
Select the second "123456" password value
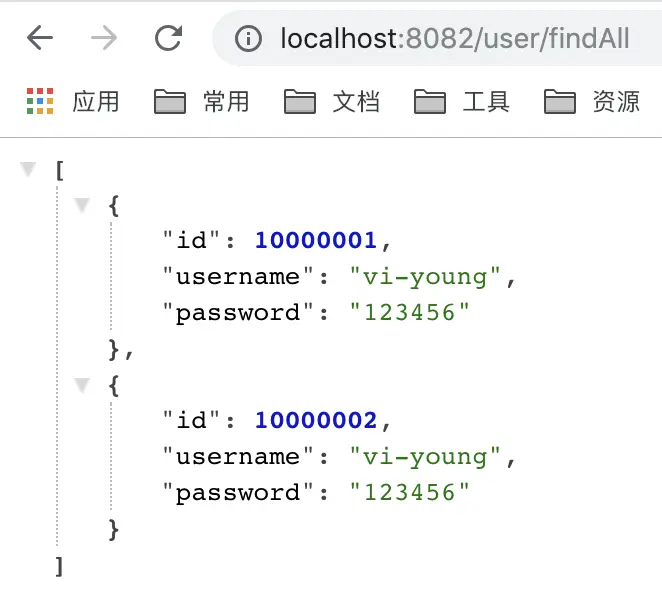click(410, 492)
